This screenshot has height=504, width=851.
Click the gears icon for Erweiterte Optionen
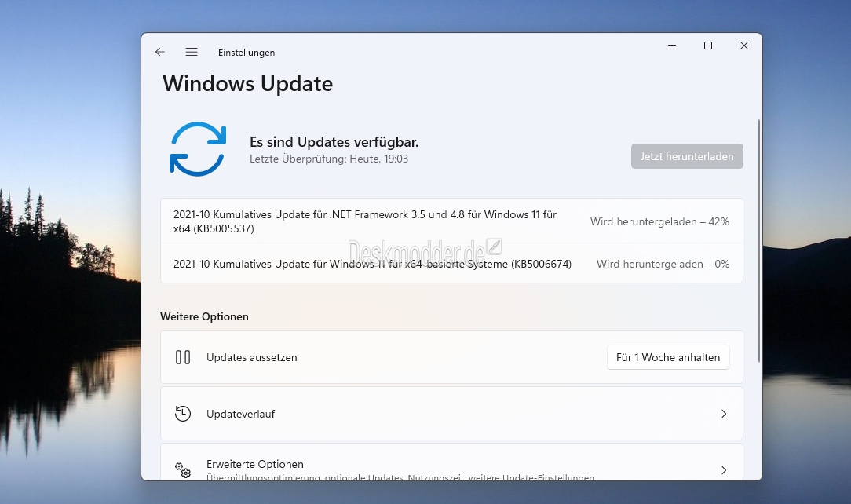(x=183, y=469)
